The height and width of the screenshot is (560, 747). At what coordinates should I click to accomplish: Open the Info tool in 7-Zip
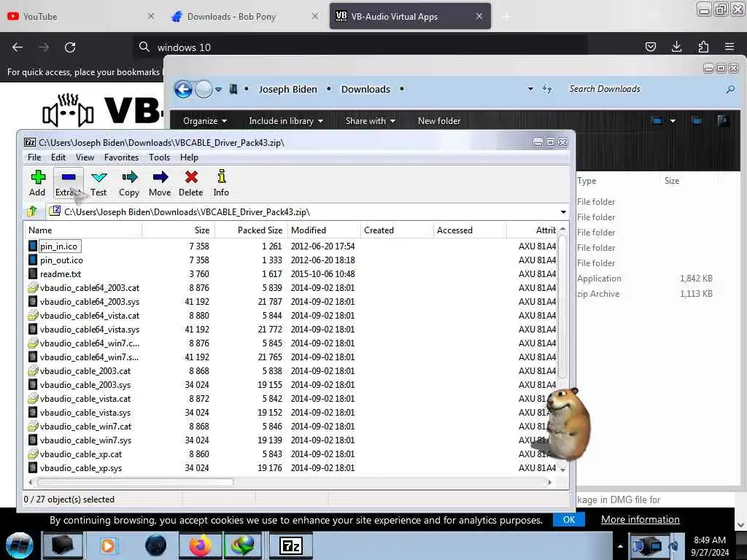[x=221, y=183]
